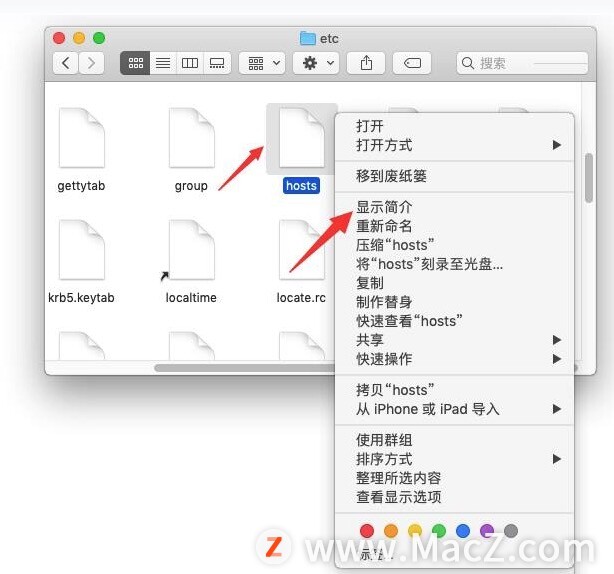This screenshot has height=574, width=614.
Task: Select the gettytab file icon
Action: pos(81,138)
